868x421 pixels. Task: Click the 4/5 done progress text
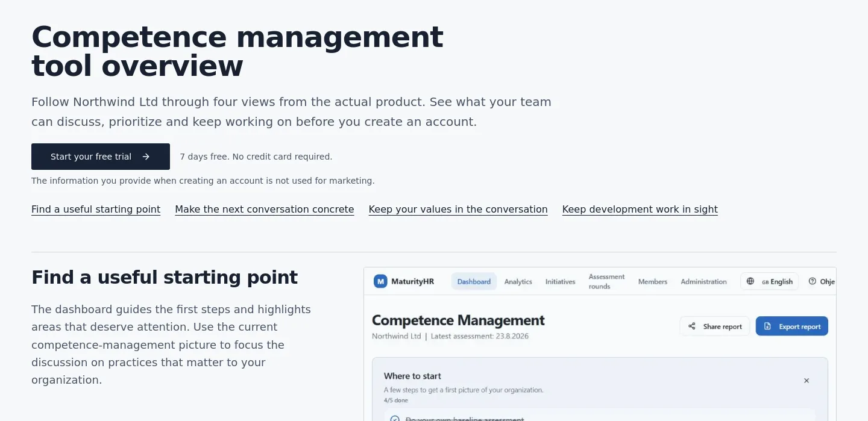[396, 400]
